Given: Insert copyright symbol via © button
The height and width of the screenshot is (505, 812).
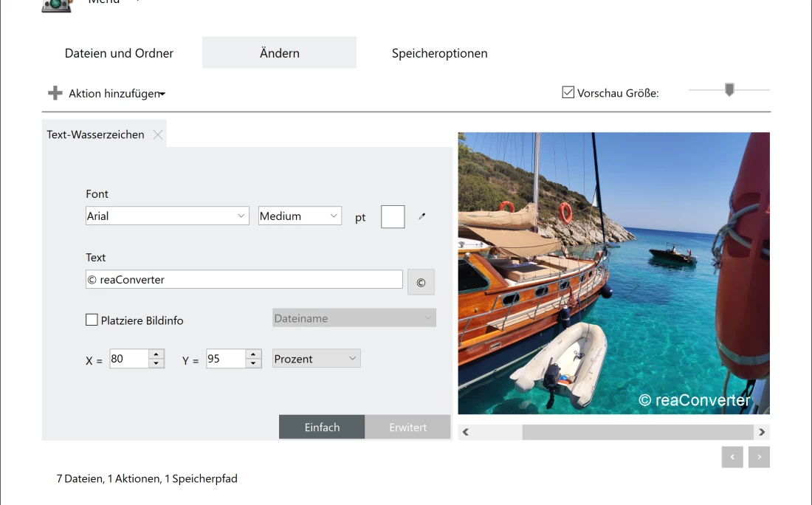Looking at the screenshot, I should pos(421,282).
